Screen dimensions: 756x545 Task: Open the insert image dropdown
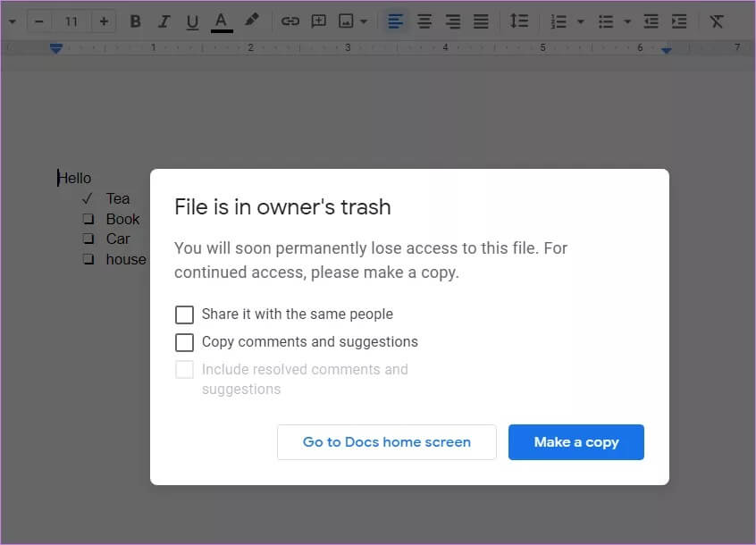(x=364, y=21)
